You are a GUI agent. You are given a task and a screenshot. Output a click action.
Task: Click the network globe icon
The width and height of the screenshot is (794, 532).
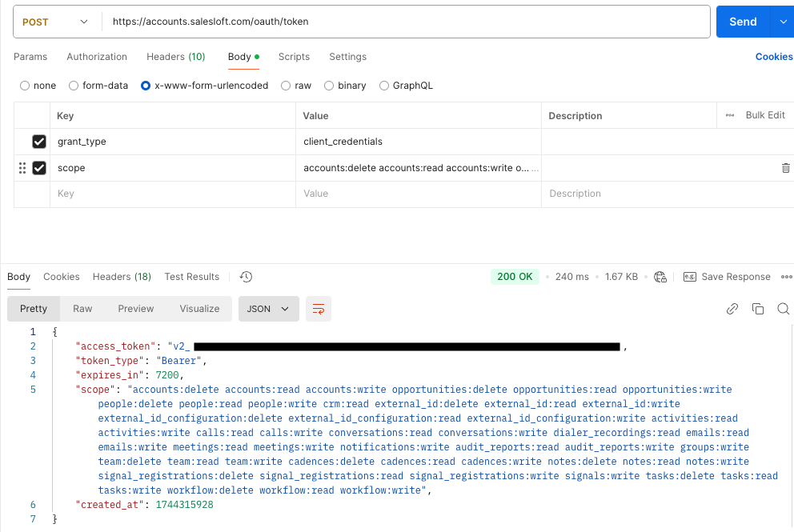coord(660,277)
